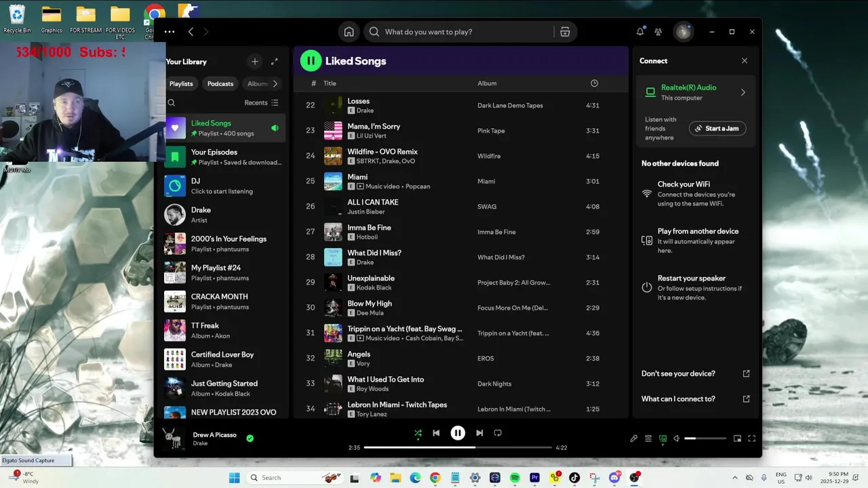Open 2000's In Your Feelings playlist
Image resolution: width=868 pixels, height=488 pixels.
[x=224, y=244]
